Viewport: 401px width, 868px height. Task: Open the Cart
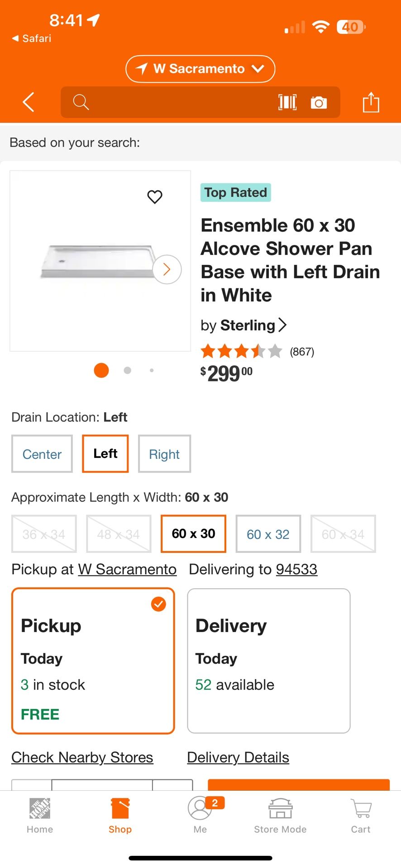tap(360, 814)
